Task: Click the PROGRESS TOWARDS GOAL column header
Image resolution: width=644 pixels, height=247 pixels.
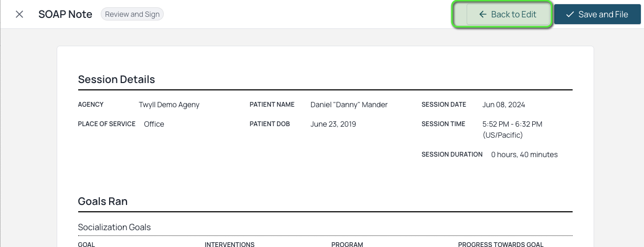Action: click(x=501, y=244)
